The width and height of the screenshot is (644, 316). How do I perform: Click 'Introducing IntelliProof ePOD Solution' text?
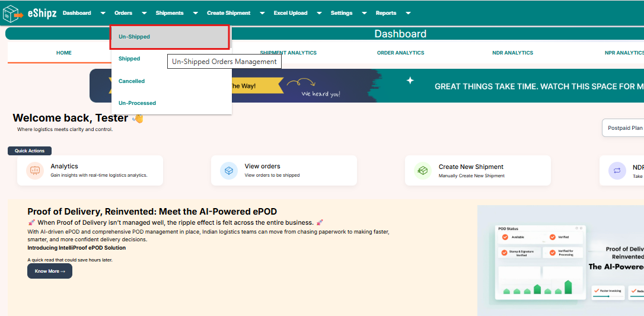tap(76, 248)
